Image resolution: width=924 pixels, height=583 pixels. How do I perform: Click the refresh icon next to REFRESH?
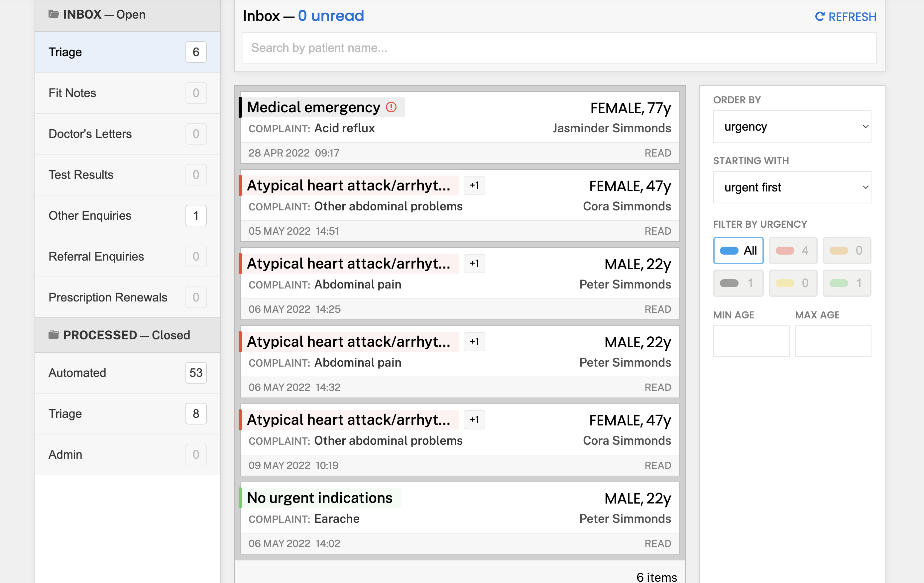point(820,17)
